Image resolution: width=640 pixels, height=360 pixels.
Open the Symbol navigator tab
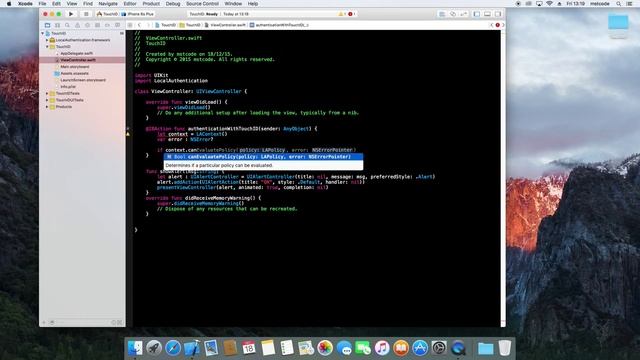pyautogui.click(x=57, y=25)
